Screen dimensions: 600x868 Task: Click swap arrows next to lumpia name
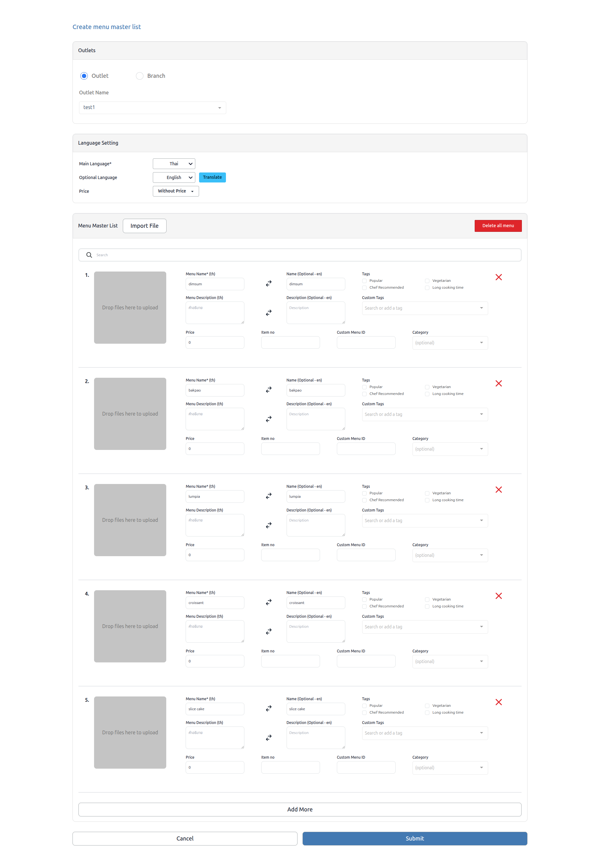coord(268,496)
